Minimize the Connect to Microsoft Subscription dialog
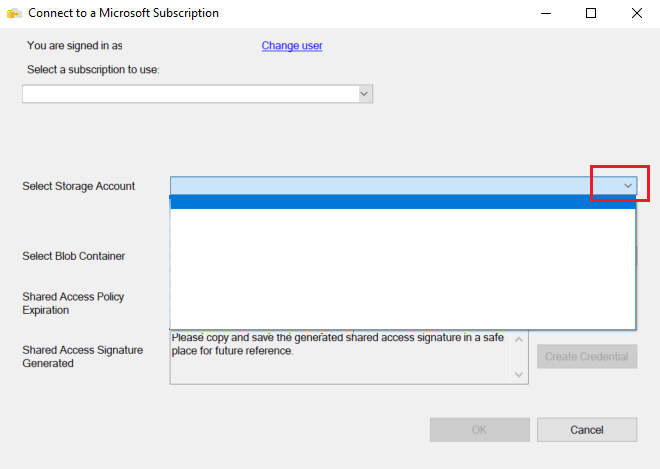This screenshot has width=660, height=469. 545,14
